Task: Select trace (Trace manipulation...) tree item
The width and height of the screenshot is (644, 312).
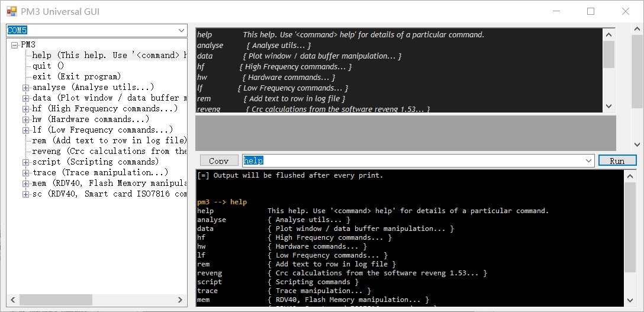Action: pos(101,172)
